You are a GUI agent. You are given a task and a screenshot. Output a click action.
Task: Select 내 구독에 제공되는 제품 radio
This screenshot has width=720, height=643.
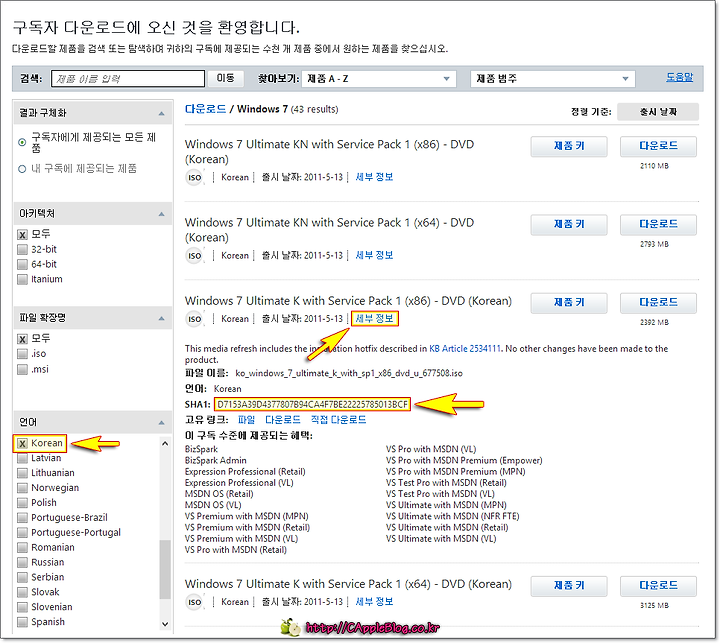coord(22,169)
